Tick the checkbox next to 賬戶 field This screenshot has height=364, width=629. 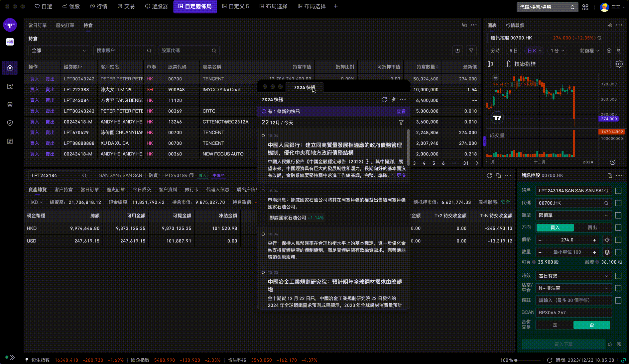coord(618,191)
